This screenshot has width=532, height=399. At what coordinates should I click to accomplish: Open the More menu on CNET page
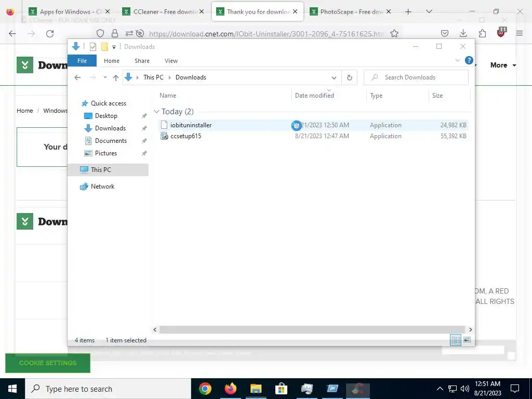(503, 65)
